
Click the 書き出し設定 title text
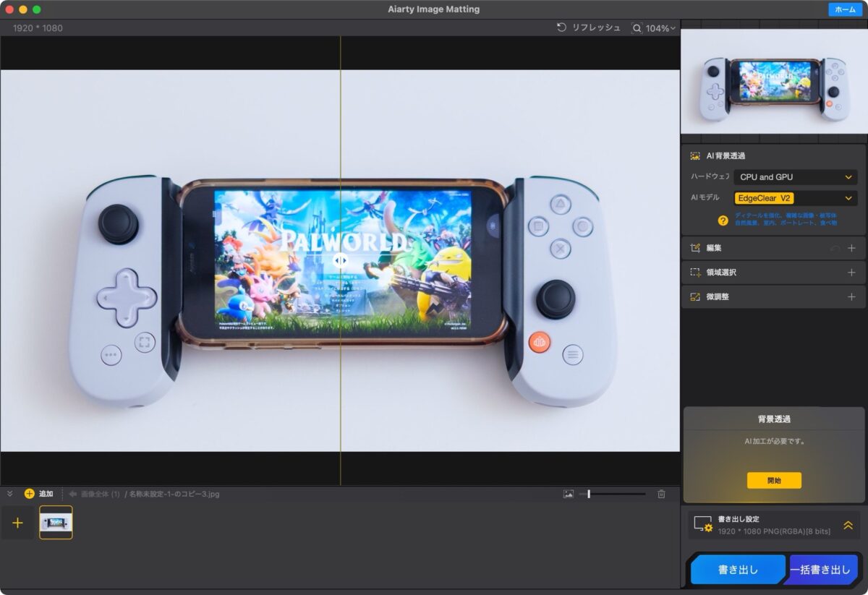(x=739, y=519)
